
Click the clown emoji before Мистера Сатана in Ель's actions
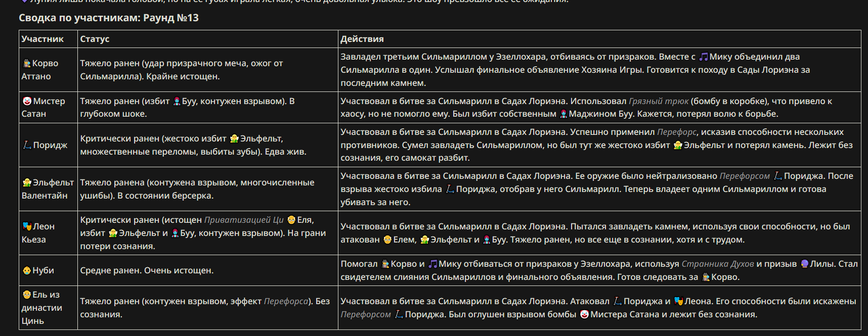[x=584, y=314]
